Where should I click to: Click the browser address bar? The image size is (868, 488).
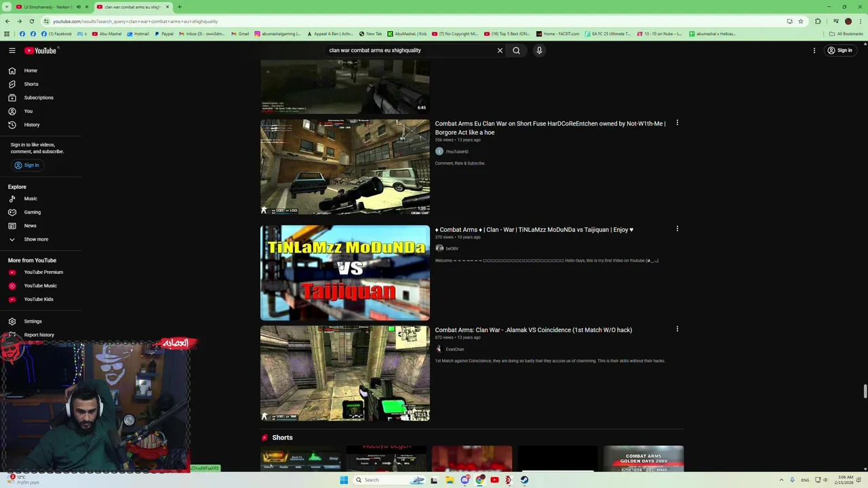click(407, 21)
